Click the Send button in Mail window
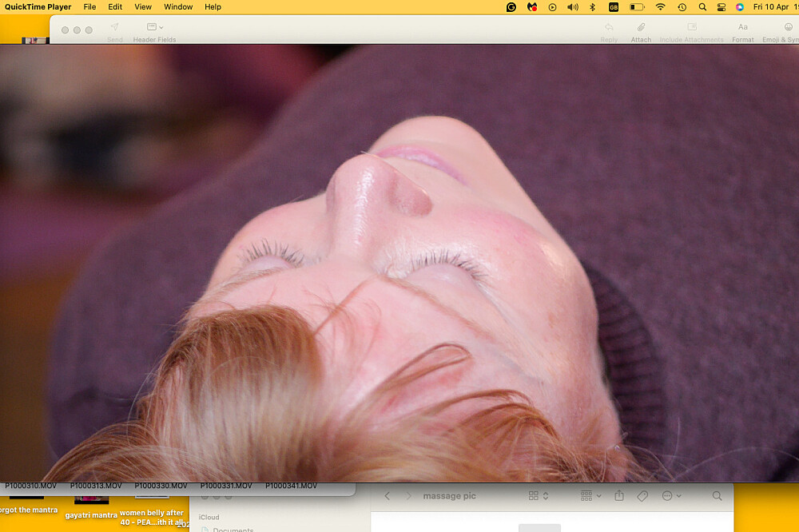 point(114,32)
